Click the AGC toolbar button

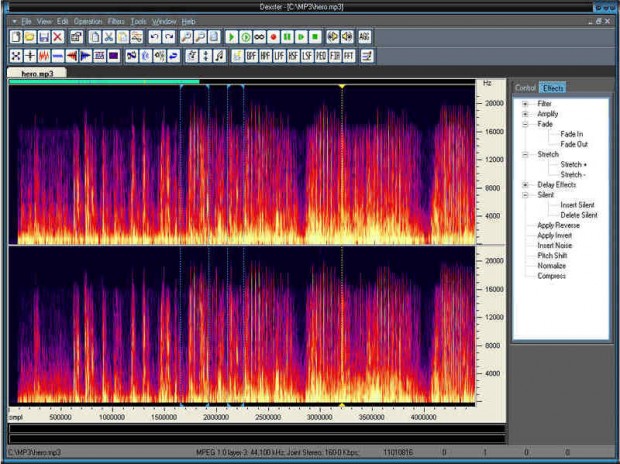click(364, 37)
